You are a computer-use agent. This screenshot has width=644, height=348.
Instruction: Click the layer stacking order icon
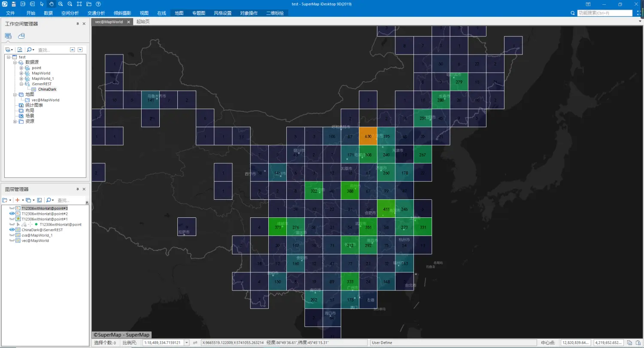pos(28,200)
